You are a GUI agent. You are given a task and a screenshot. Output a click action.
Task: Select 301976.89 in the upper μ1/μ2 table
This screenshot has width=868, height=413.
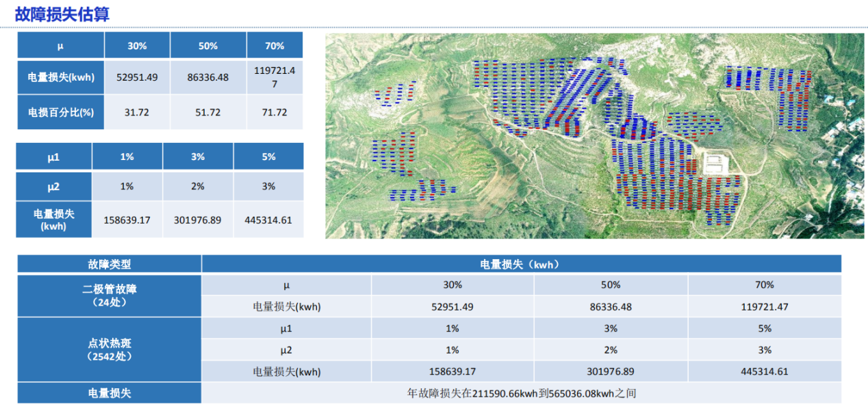click(198, 219)
